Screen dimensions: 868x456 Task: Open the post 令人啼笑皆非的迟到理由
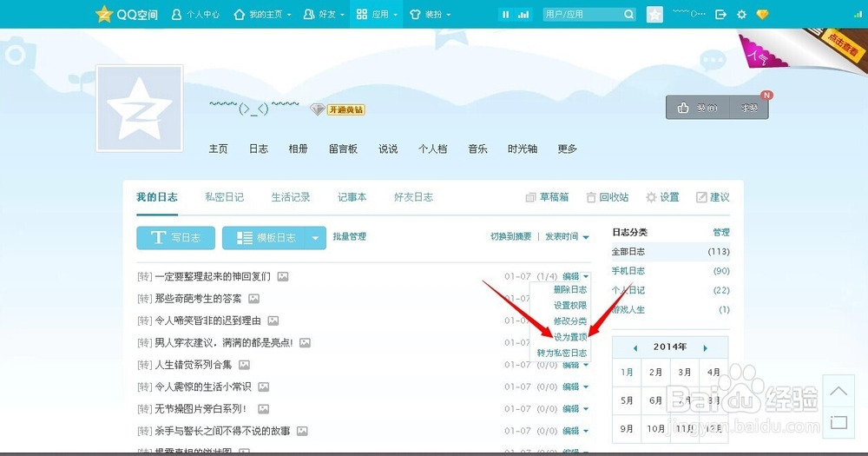click(x=207, y=321)
